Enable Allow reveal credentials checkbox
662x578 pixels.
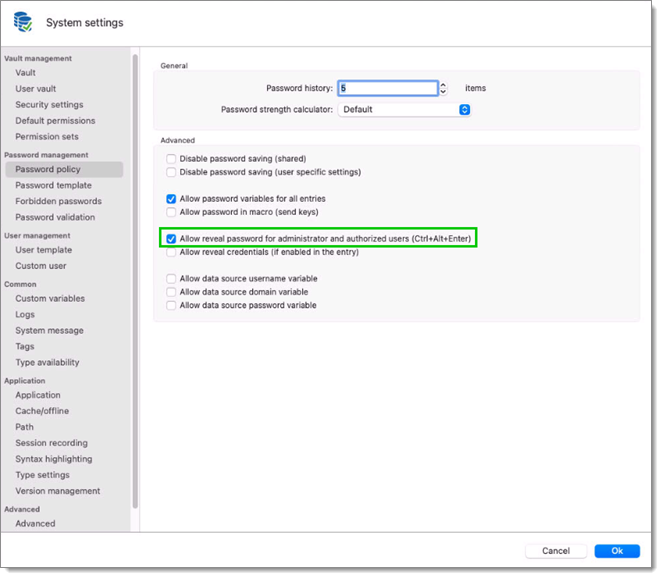pos(171,252)
